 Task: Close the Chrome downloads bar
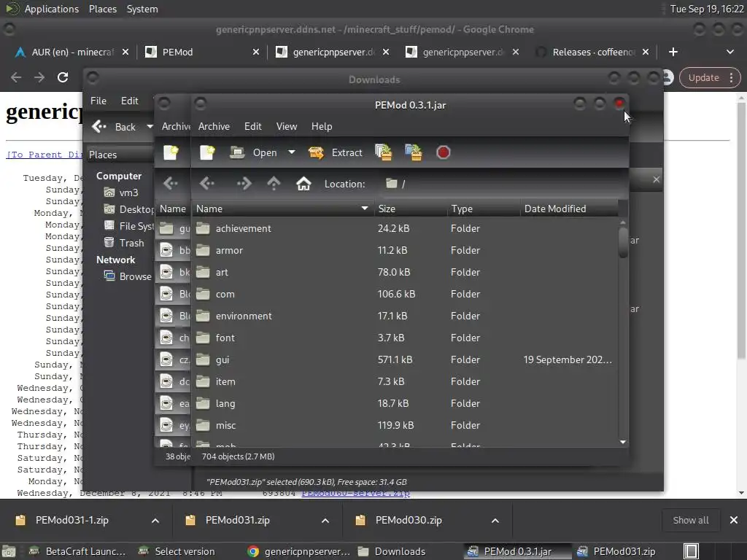[734, 521]
